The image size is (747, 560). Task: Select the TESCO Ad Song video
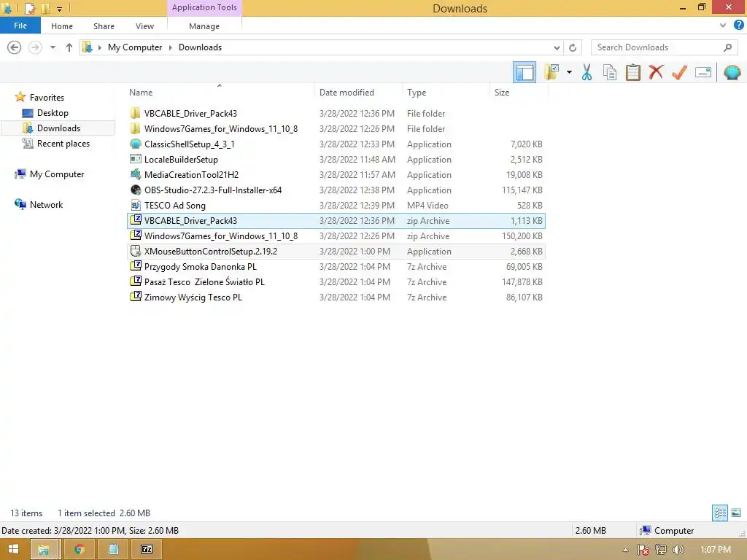point(336,205)
